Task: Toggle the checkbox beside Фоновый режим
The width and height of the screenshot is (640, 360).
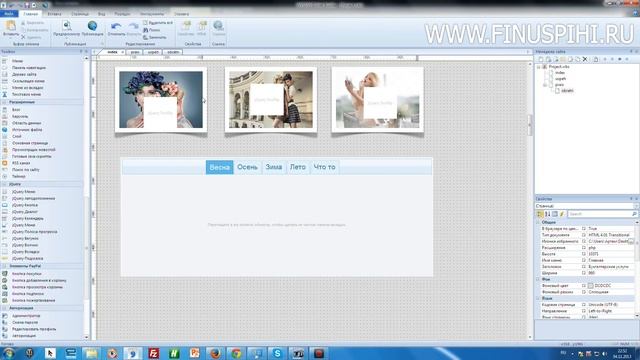Action: tap(584, 292)
